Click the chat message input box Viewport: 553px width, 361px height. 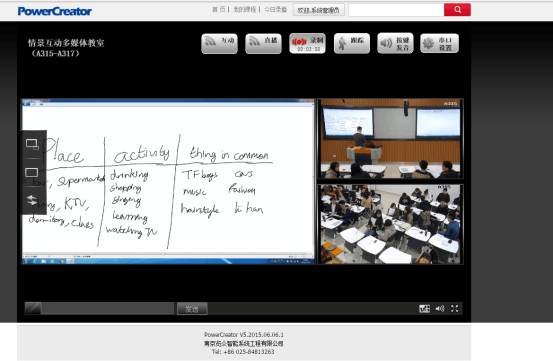point(108,308)
